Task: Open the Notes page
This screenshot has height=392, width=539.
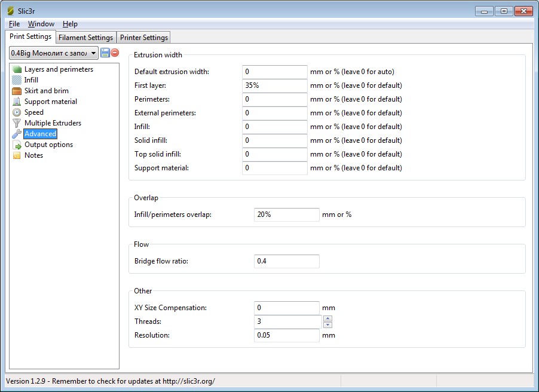Action: tap(33, 155)
